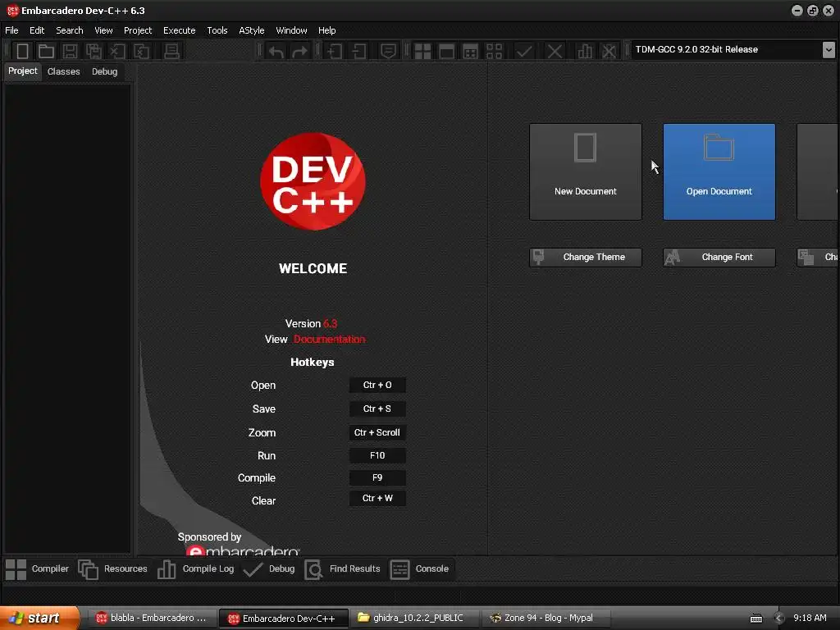Click the keyboard icon in system tray
The width and height of the screenshot is (840, 630).
click(x=756, y=619)
